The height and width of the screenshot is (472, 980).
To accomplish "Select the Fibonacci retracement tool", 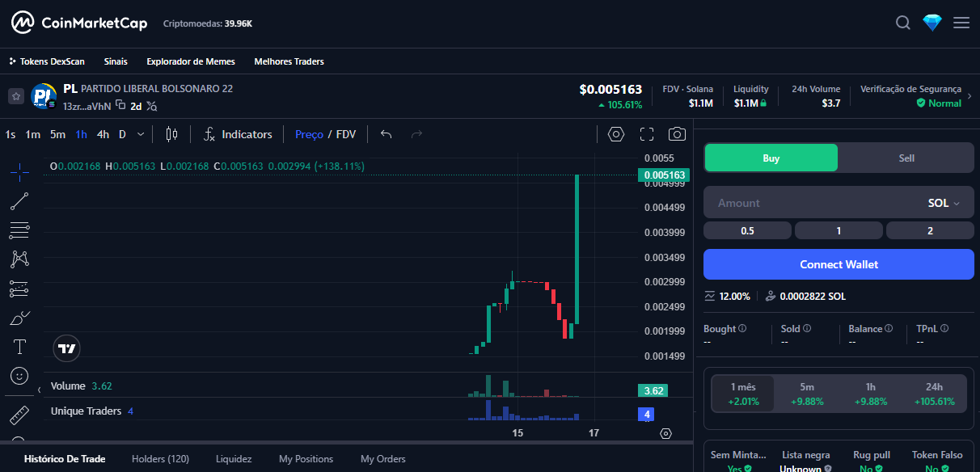I will 19,230.
